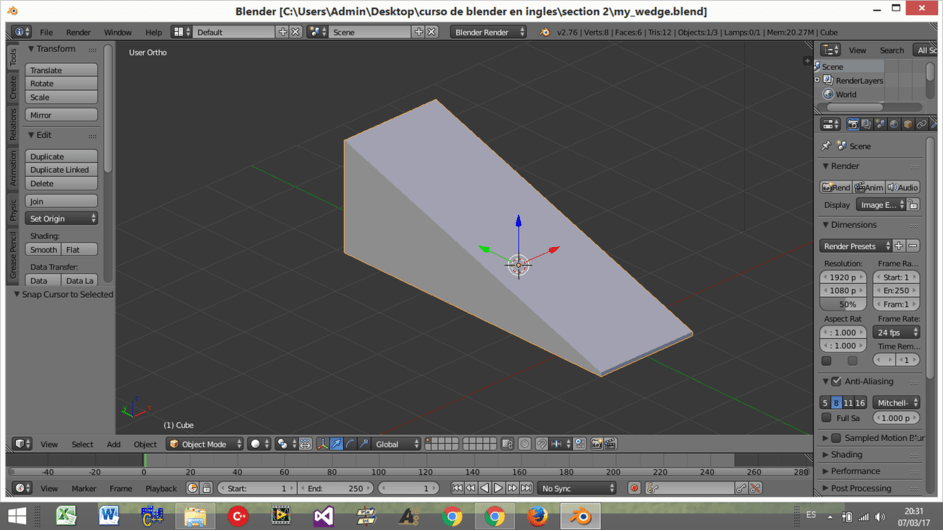The height and width of the screenshot is (530, 943).
Task: Click the 50% resolution percentage slider
Action: pos(843,304)
